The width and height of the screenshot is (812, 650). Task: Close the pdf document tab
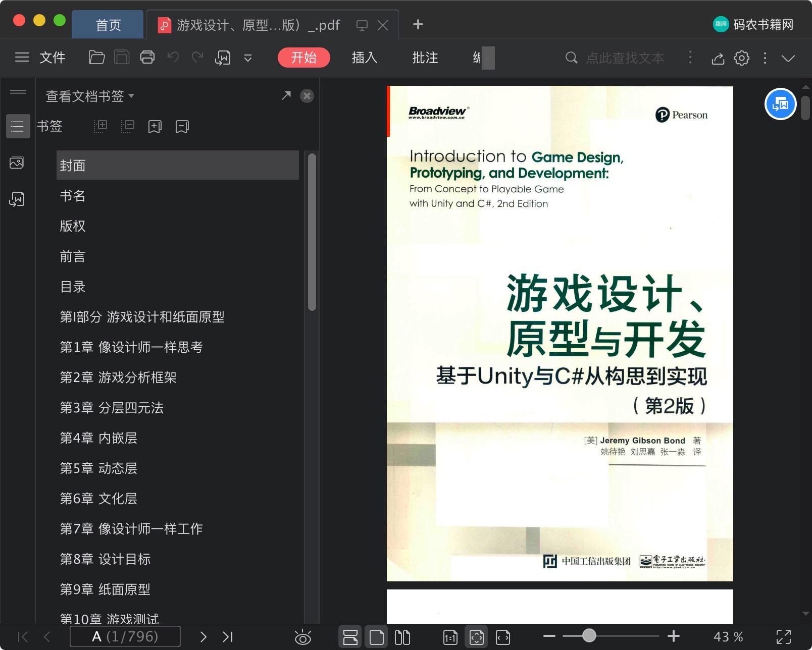383,25
